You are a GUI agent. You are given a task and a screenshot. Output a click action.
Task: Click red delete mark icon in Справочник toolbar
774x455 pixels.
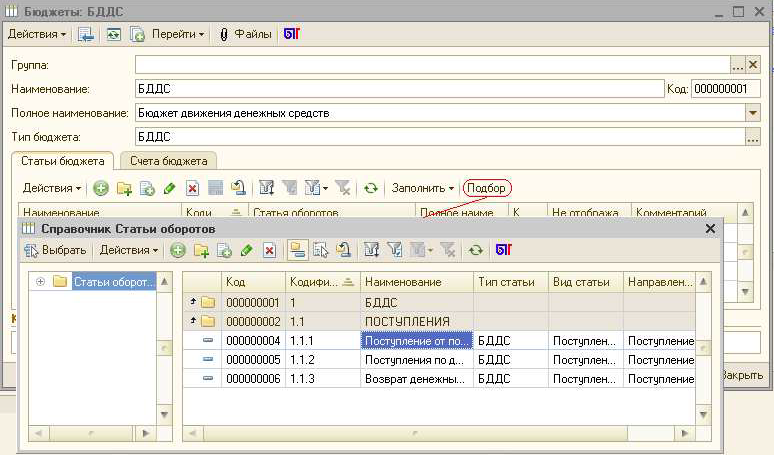(269, 250)
